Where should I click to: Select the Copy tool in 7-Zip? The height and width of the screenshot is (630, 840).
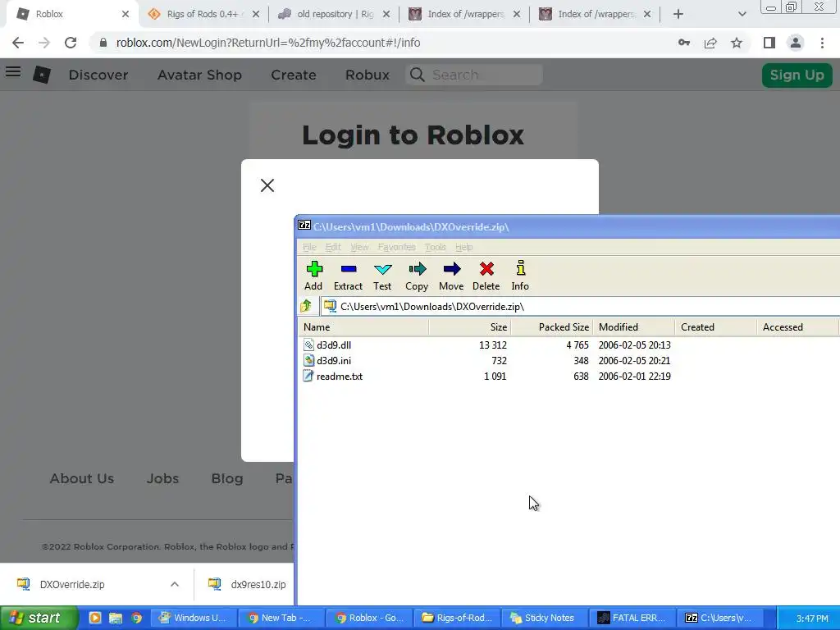(417, 276)
